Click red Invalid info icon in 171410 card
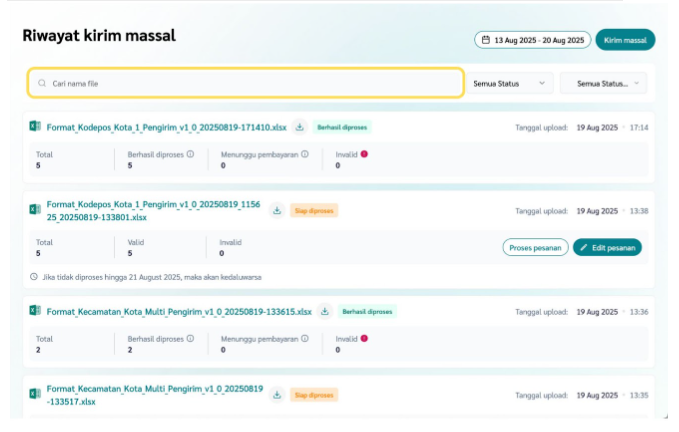The width and height of the screenshot is (679, 432). tap(364, 154)
